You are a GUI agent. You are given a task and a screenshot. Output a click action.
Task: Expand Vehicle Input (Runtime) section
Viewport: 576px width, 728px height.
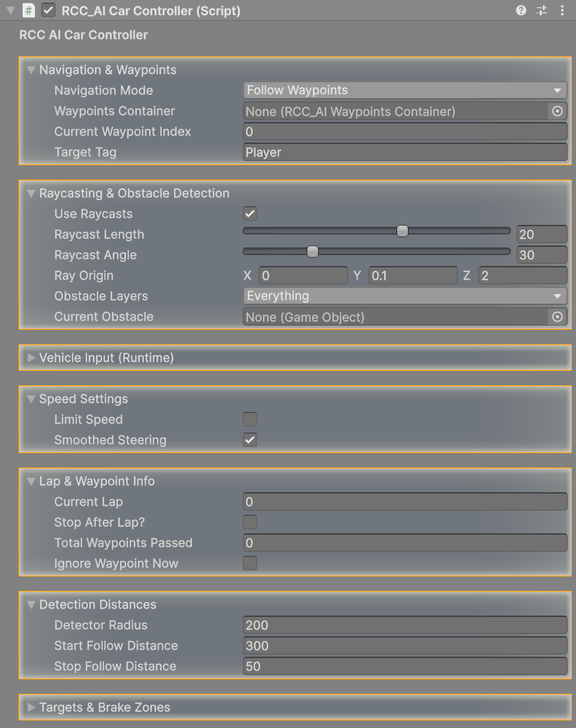pos(31,358)
